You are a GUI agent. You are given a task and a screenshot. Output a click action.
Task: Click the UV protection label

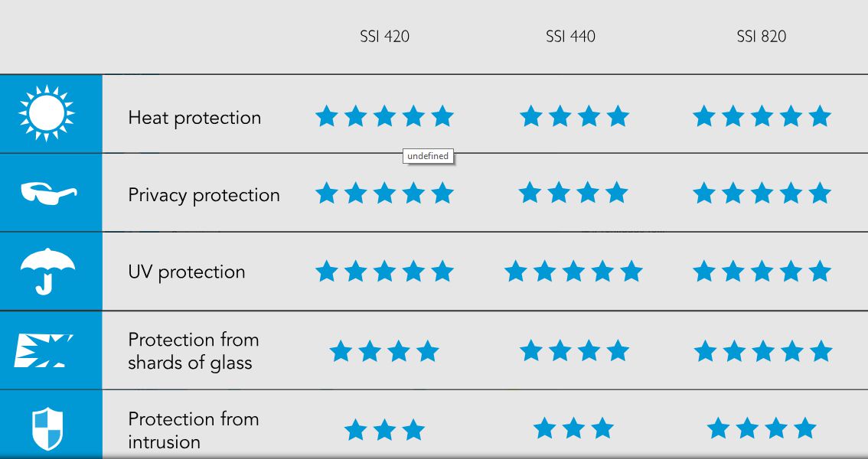[187, 272]
